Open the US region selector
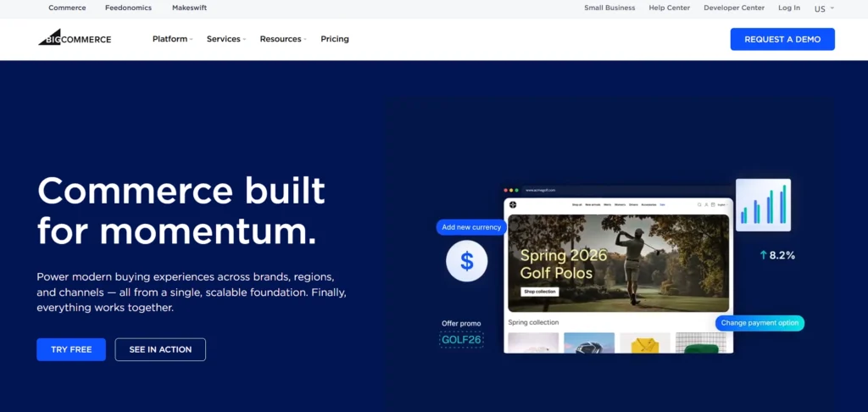The width and height of the screenshot is (868, 412). coord(824,8)
